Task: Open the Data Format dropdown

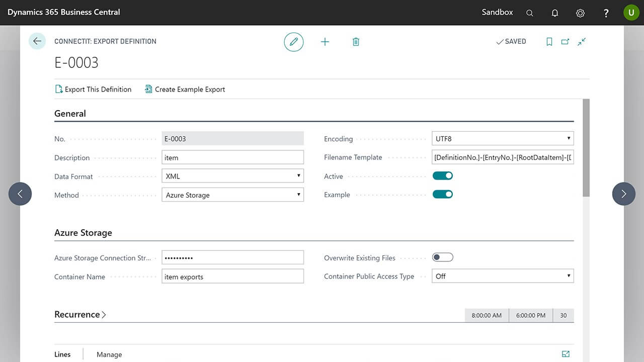Action: point(233,176)
